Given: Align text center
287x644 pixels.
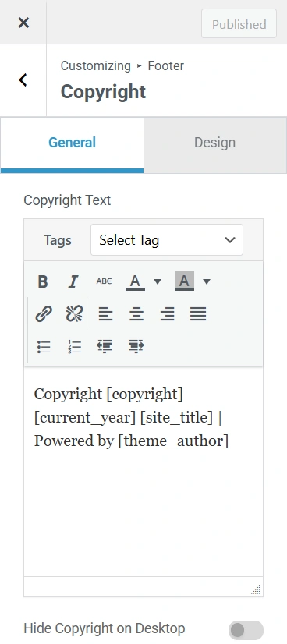Looking at the screenshot, I should [x=136, y=313].
